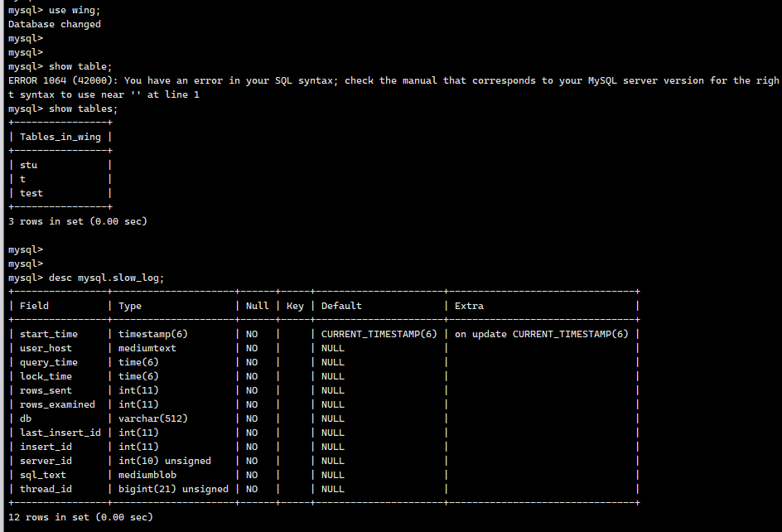
Task: Click the 'server_id' field name
Action: (46, 461)
